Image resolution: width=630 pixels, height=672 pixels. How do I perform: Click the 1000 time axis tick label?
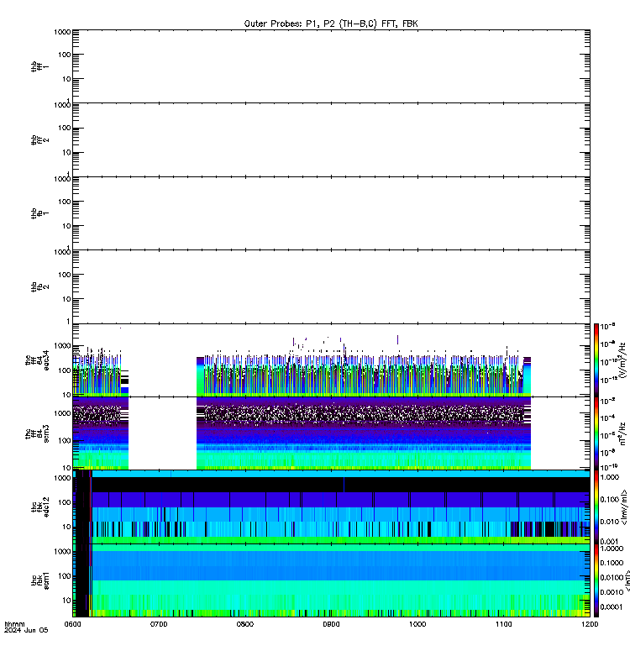(417, 624)
